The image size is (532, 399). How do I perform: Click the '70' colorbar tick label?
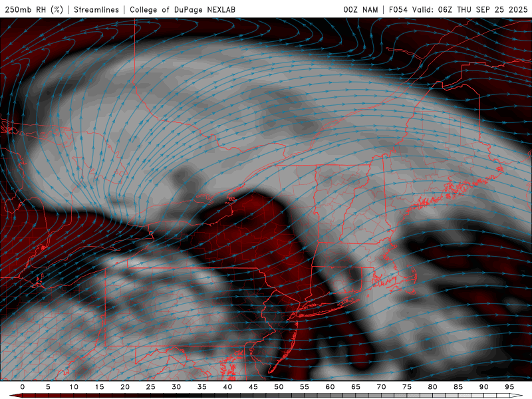pos(381,387)
